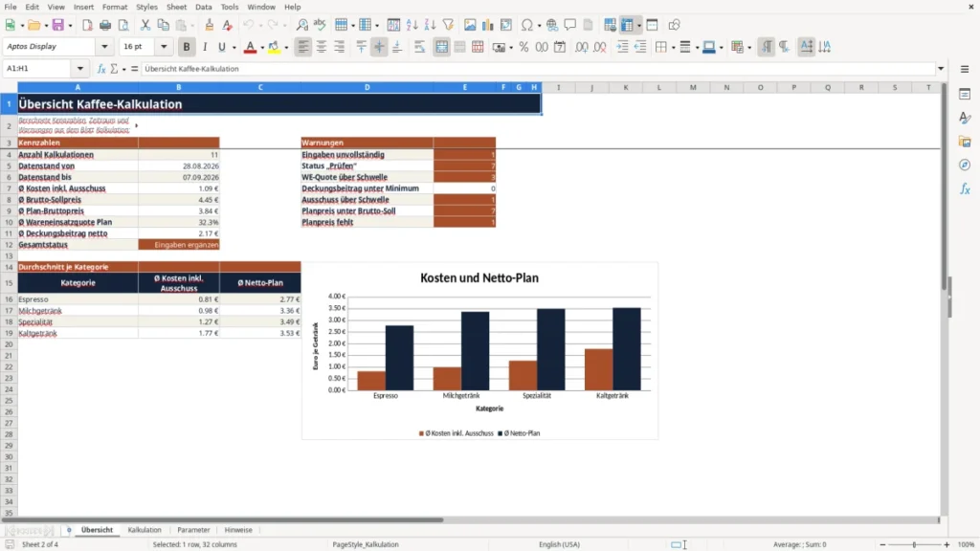
Task: Click the formula input line
Action: coord(538,69)
